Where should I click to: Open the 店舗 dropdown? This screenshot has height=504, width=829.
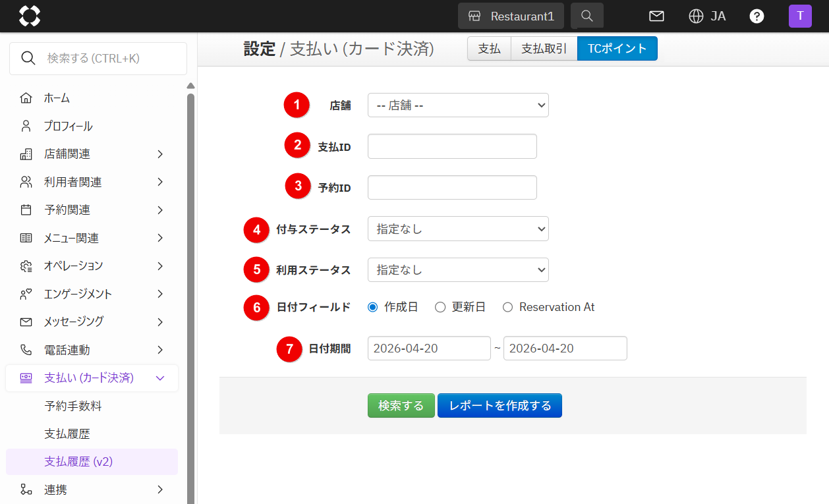[x=458, y=105]
